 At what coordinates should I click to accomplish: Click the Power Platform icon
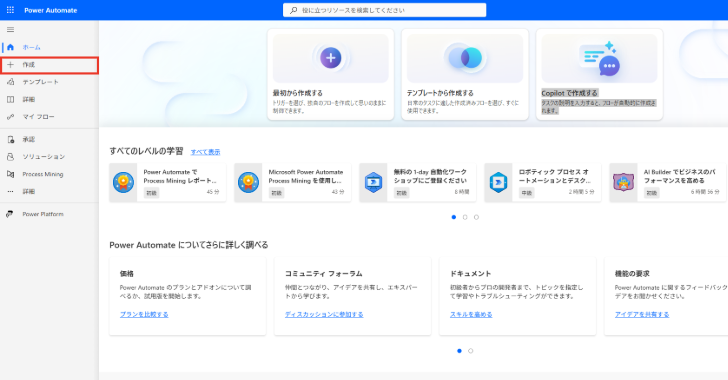tap(9, 214)
